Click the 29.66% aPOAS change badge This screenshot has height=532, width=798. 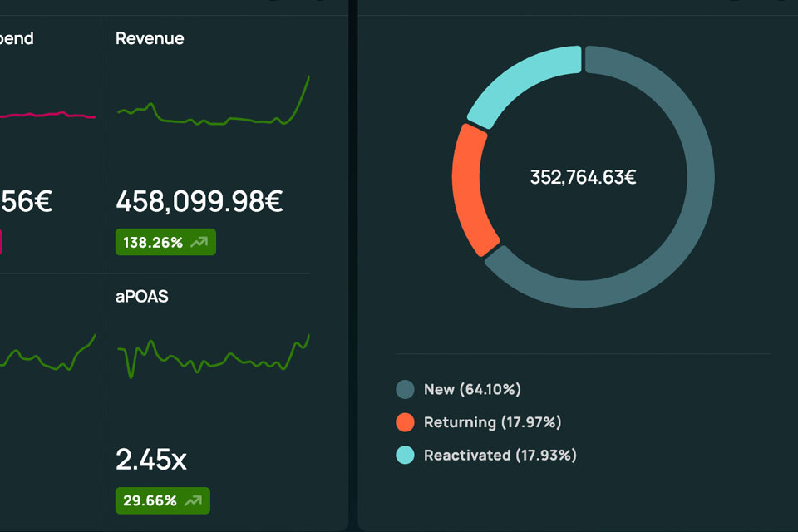click(162, 501)
